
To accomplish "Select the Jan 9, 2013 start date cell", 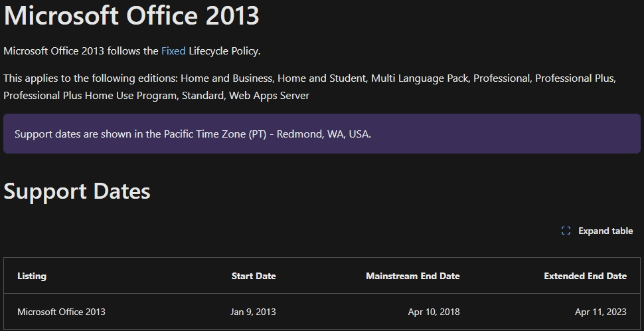I will (x=253, y=312).
